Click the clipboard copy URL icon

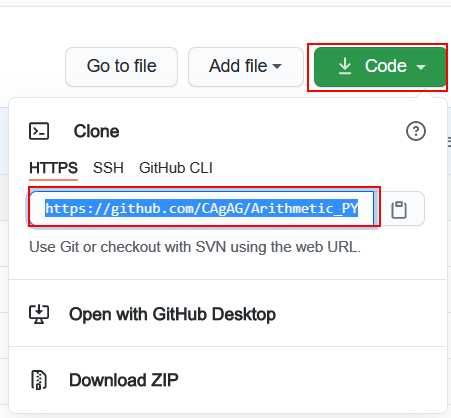(399, 210)
